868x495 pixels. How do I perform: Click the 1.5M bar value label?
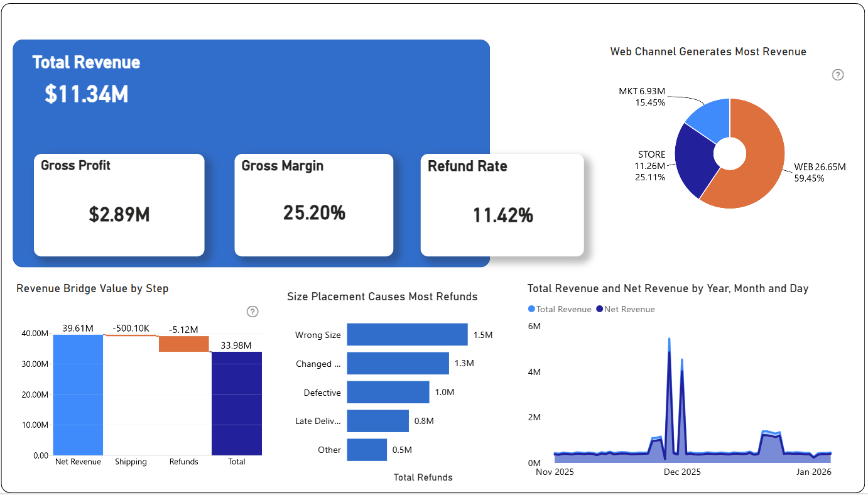(483, 335)
